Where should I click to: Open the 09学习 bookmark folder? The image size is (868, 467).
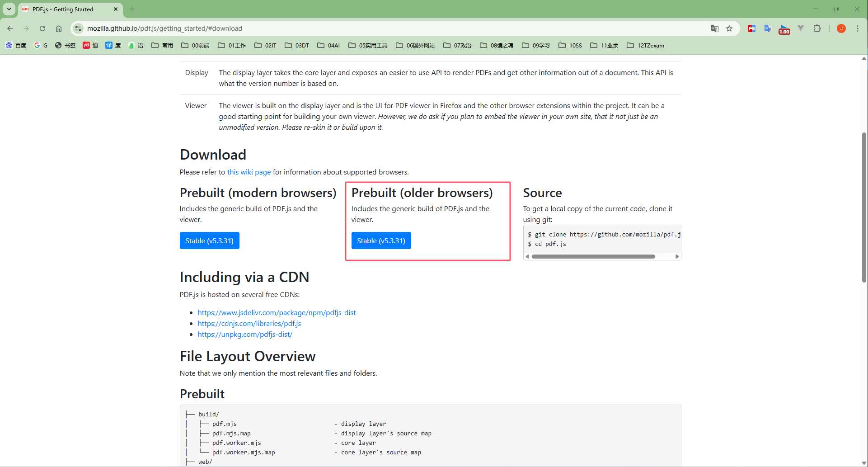tap(536, 45)
